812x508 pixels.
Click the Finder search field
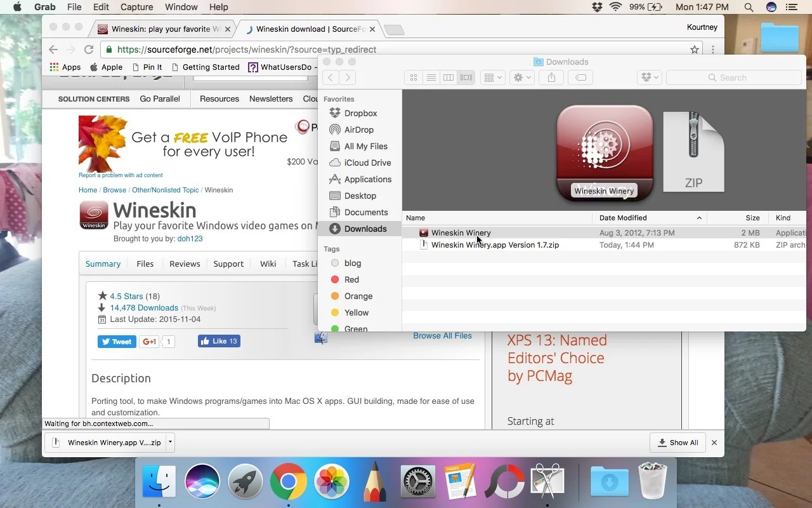(733, 77)
